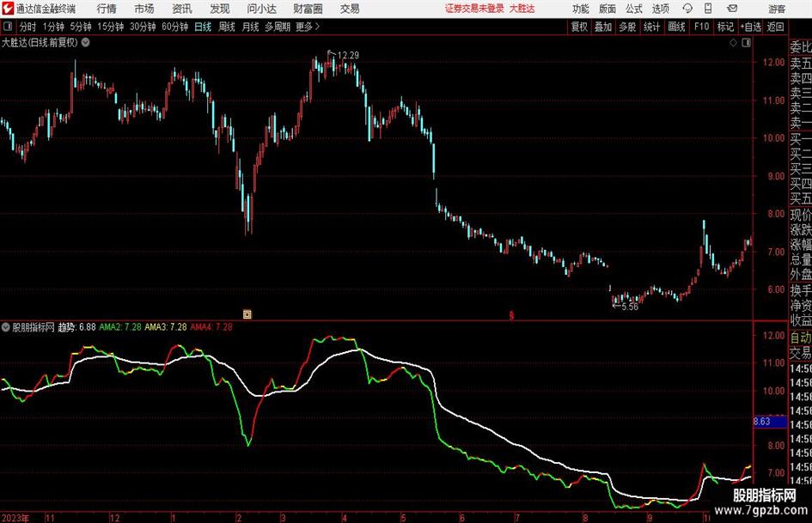Image resolution: width=812 pixels, height=523 pixels.
Task: Expand the indicator dropdown arrow beside 股朋指标网
Action: [6, 327]
